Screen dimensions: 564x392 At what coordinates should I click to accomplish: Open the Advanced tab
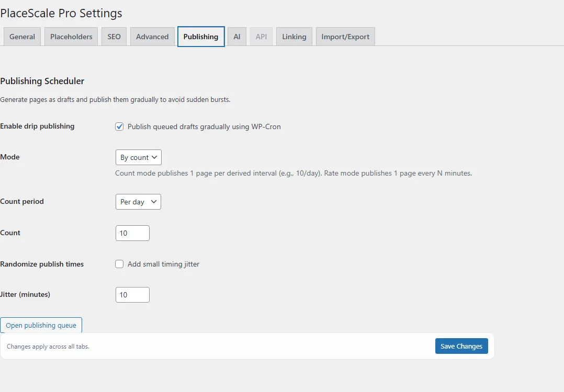152,37
